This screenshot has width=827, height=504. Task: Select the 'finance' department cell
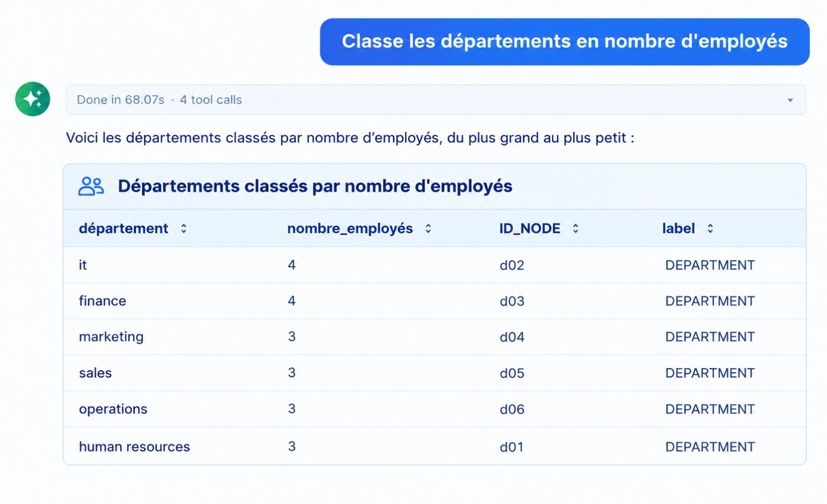[102, 301]
